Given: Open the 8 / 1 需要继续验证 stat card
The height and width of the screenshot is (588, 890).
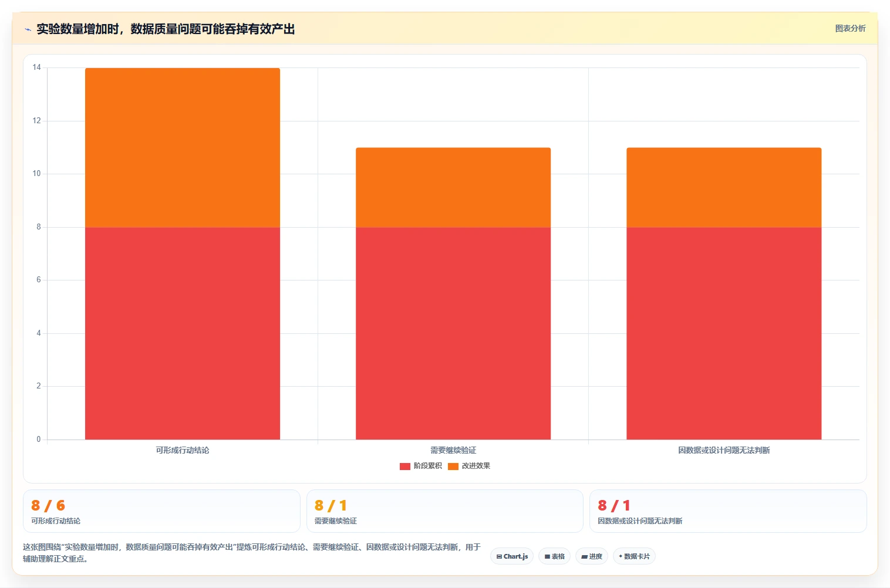Looking at the screenshot, I should click(x=445, y=511).
